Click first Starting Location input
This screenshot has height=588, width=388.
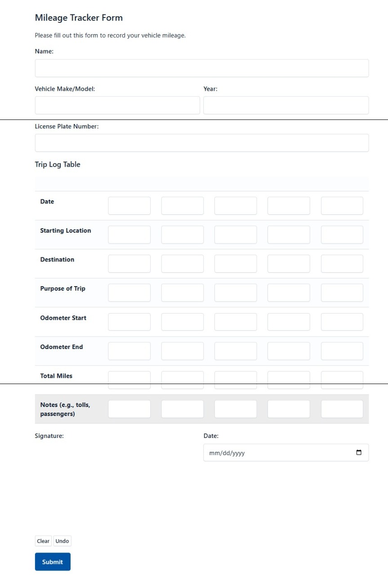129,234
